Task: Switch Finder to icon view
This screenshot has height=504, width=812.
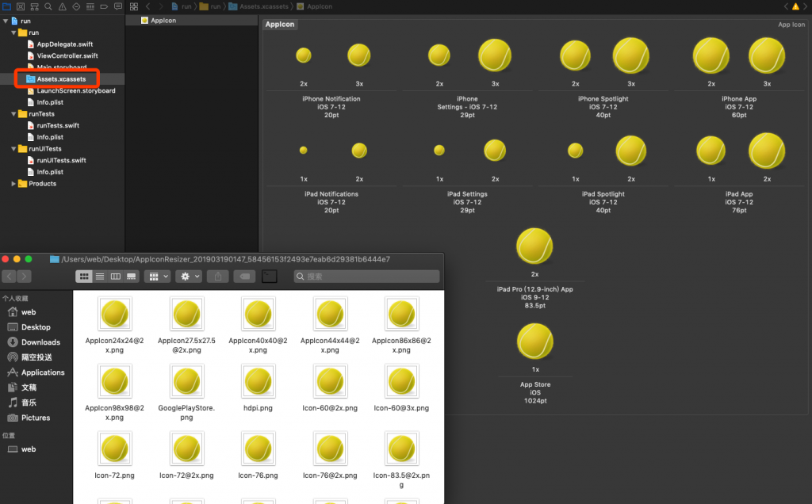Action: [83, 277]
